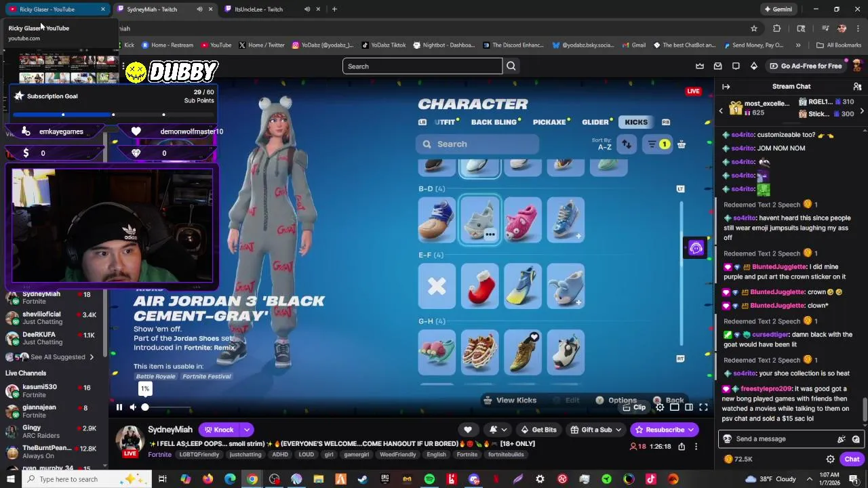Screen dimensions: 868x488
Task: Switch to theatre mode in player
Action: 688,407
